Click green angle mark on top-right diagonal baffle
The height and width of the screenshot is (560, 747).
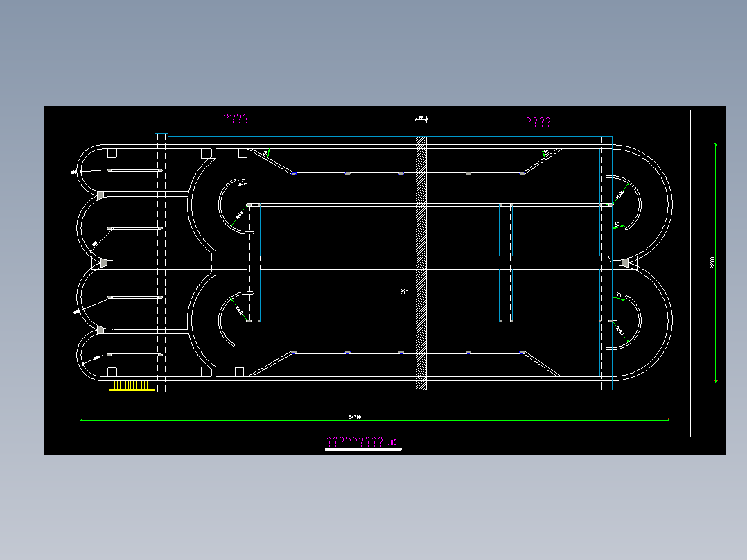[545, 153]
